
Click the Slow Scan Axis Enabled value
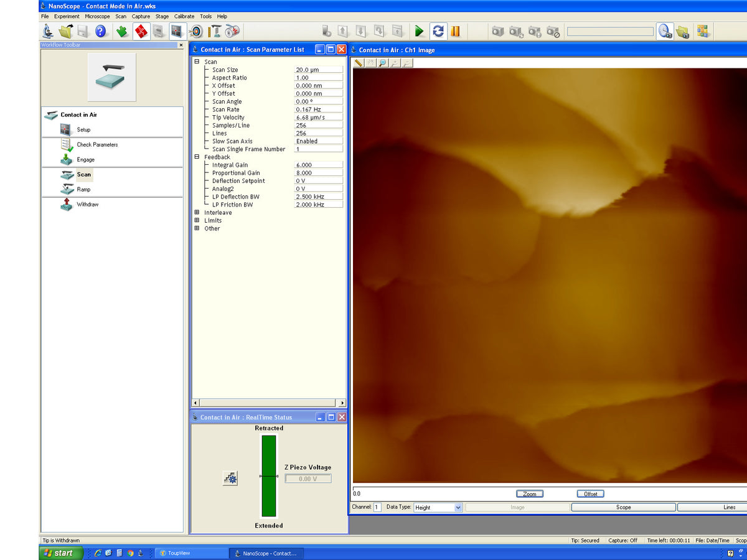tap(318, 141)
